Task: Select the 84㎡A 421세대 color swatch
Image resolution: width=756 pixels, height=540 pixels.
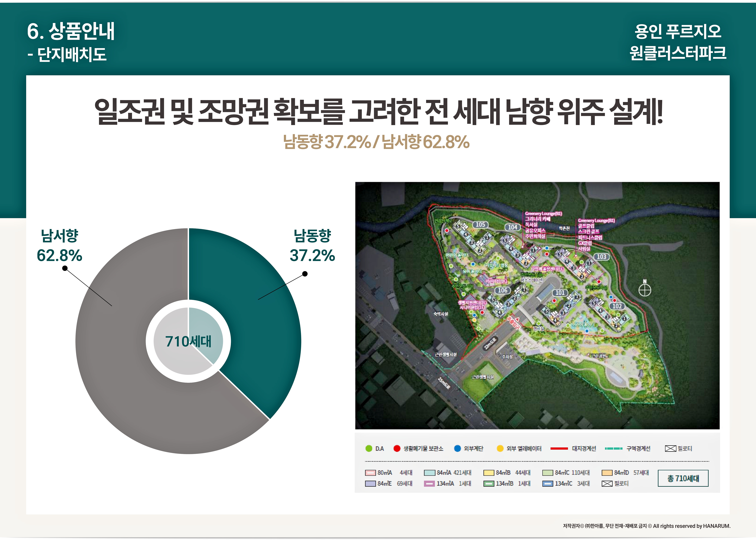Action: click(x=430, y=473)
